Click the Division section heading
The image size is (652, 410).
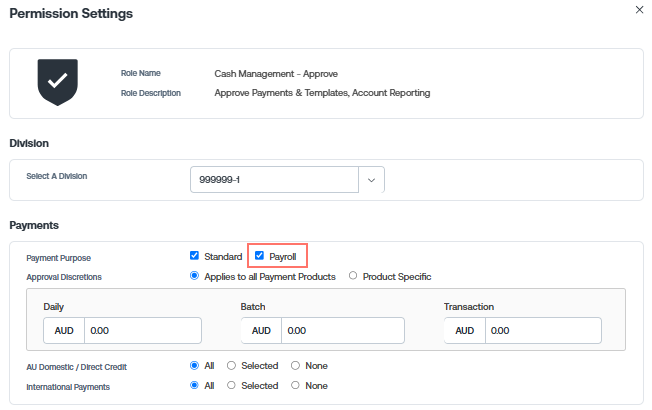point(29,143)
